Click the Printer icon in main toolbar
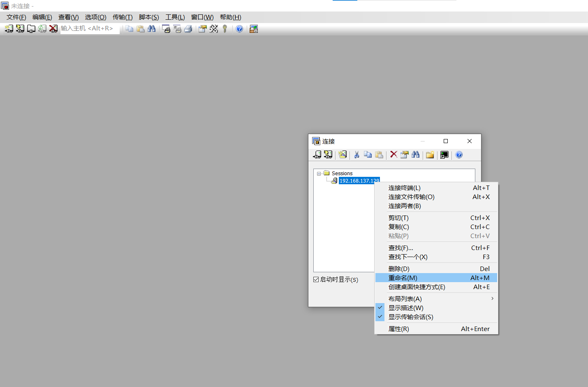This screenshot has height=387, width=588. coord(188,29)
